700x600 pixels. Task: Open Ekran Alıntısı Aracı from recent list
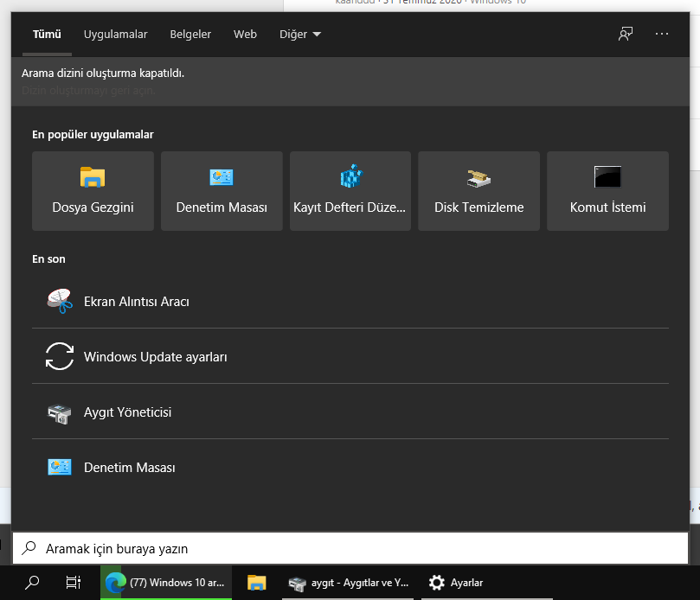350,302
